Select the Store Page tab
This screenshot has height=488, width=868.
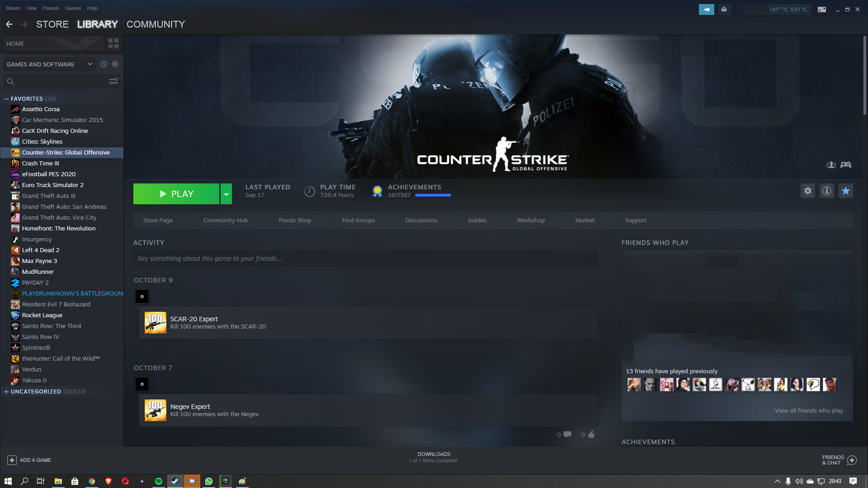click(x=157, y=220)
